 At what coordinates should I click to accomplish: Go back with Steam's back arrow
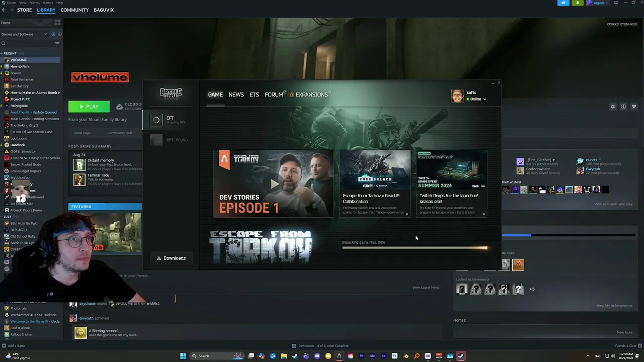tap(4, 10)
